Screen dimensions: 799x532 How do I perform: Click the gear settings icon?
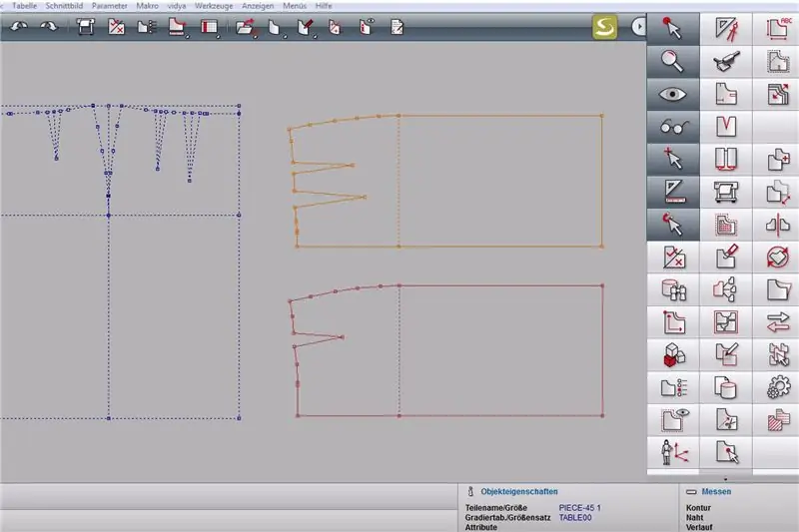[778, 387]
